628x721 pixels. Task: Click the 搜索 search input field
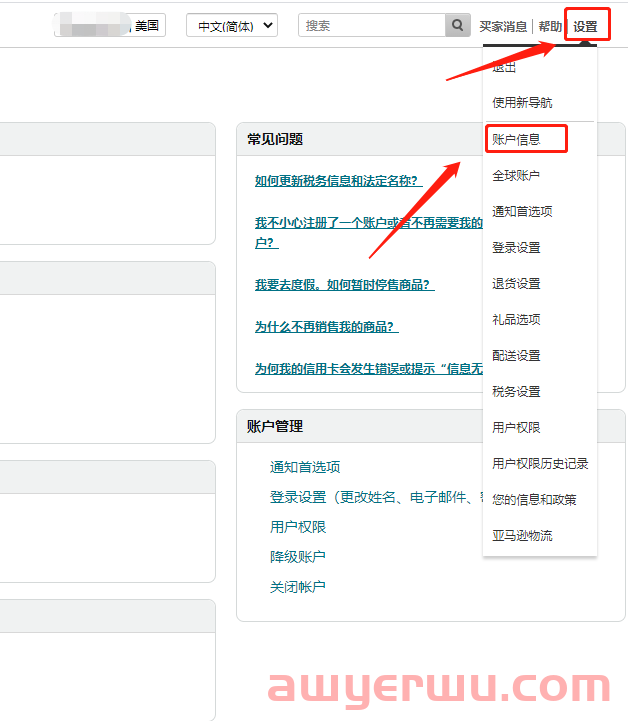tap(371, 26)
